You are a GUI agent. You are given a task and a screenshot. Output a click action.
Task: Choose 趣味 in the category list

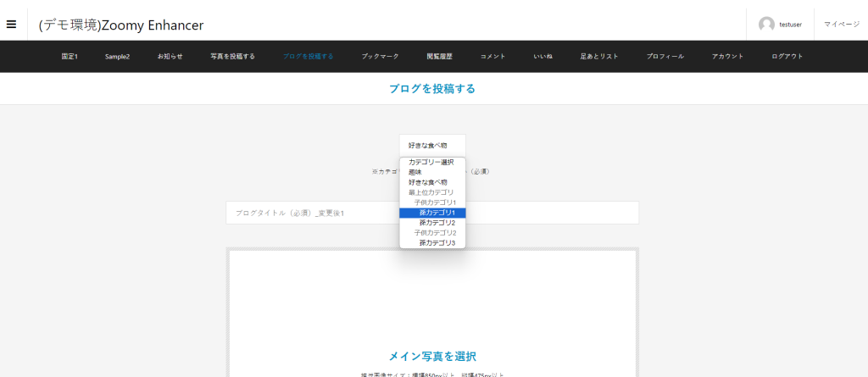(x=415, y=172)
